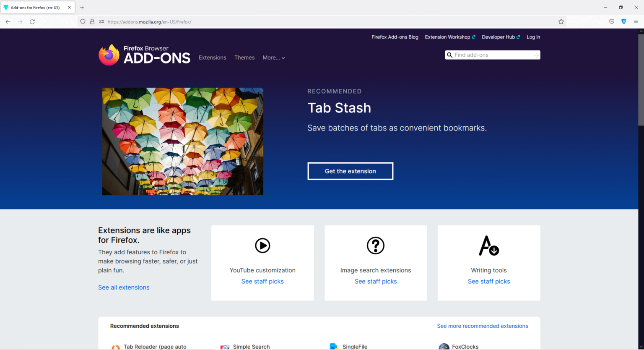The height and width of the screenshot is (350, 644).
Task: Click the tracking protection shield icon
Action: [x=83, y=22]
